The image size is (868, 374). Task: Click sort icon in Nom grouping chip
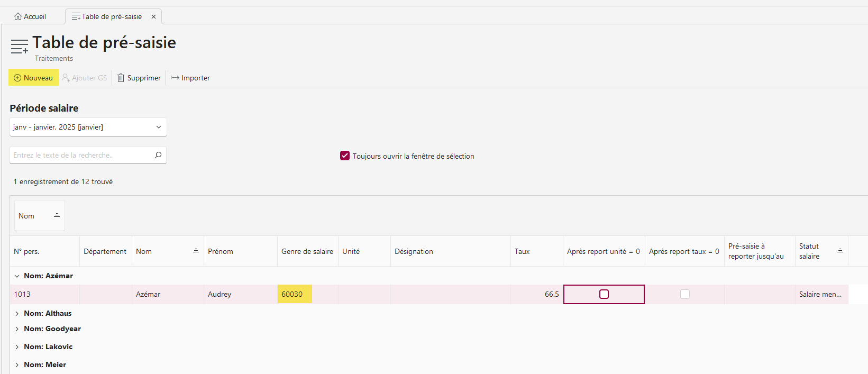click(57, 215)
